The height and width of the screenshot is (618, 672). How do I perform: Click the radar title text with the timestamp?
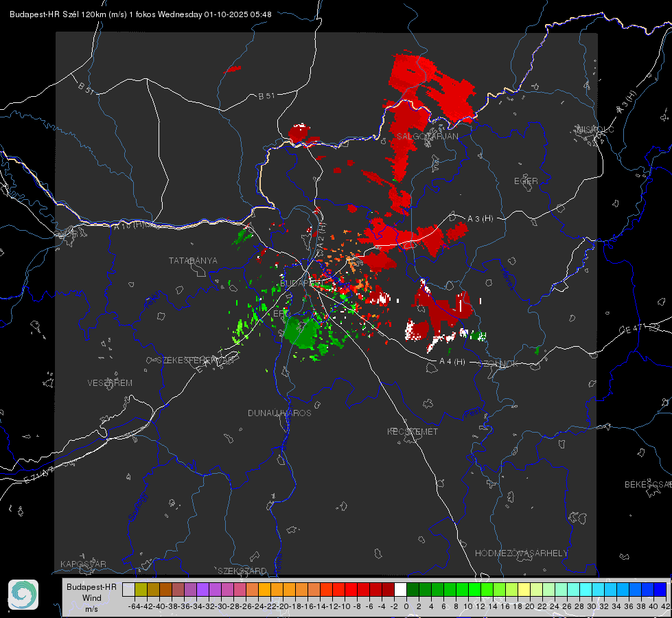[141, 14]
